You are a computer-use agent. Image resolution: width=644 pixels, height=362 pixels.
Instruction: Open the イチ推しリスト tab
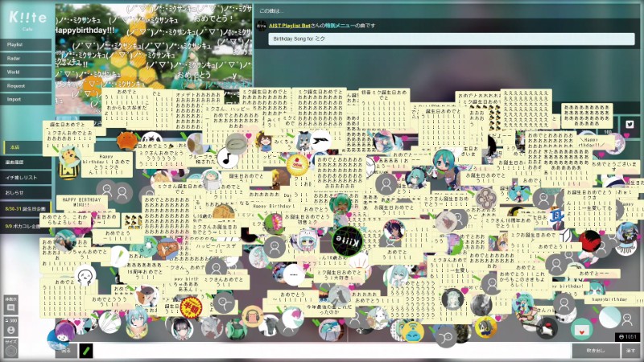(26, 177)
